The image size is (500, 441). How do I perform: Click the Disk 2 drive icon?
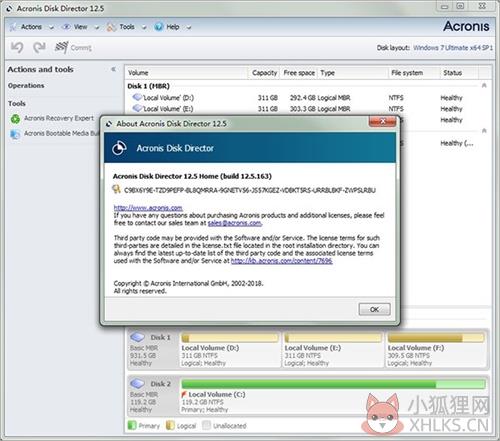click(x=137, y=384)
